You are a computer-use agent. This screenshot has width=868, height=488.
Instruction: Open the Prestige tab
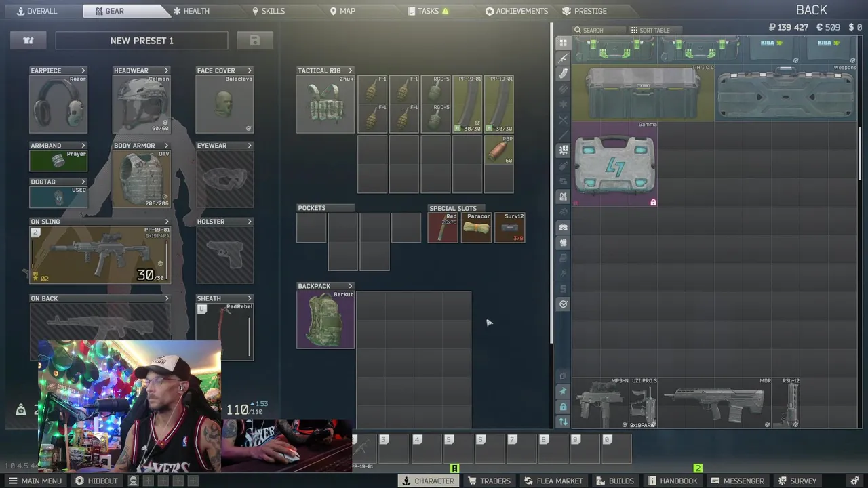pyautogui.click(x=585, y=11)
